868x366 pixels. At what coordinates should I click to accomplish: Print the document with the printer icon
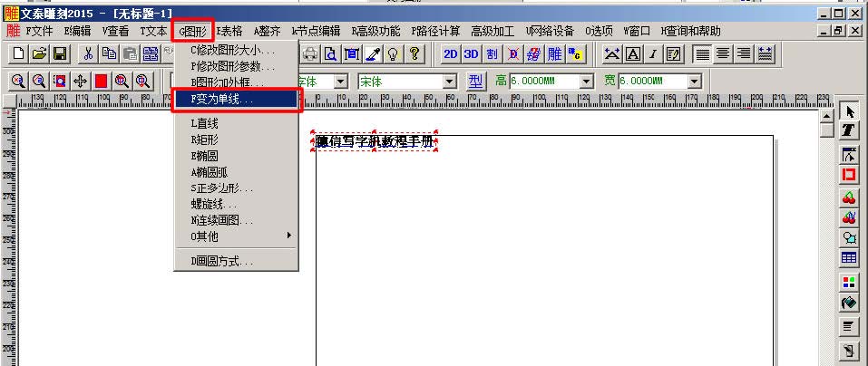[x=310, y=53]
